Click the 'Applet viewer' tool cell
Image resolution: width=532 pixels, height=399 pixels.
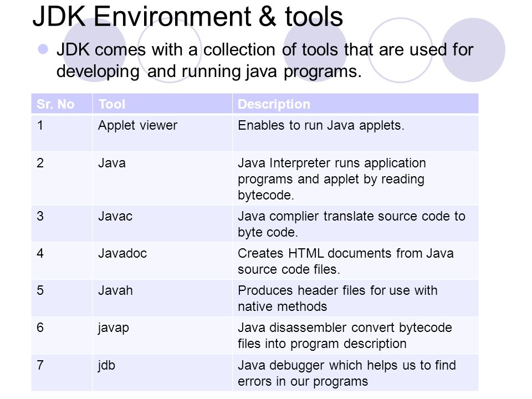coord(162,133)
